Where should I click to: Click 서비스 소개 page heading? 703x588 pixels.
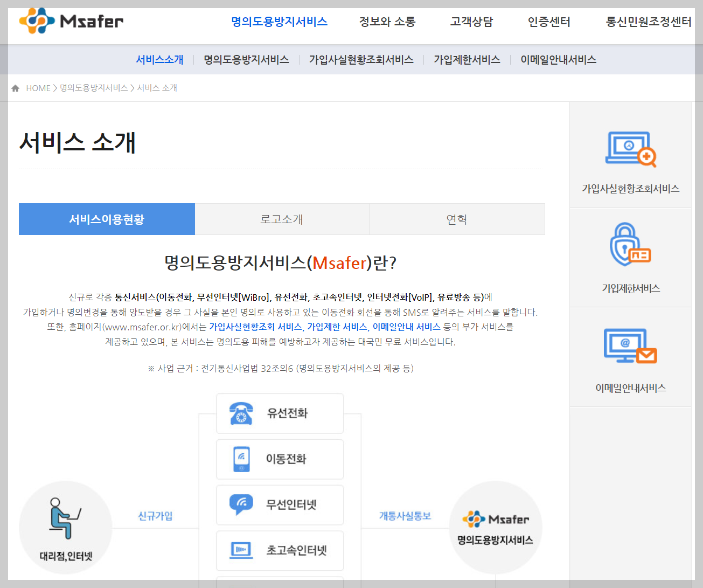(x=78, y=143)
